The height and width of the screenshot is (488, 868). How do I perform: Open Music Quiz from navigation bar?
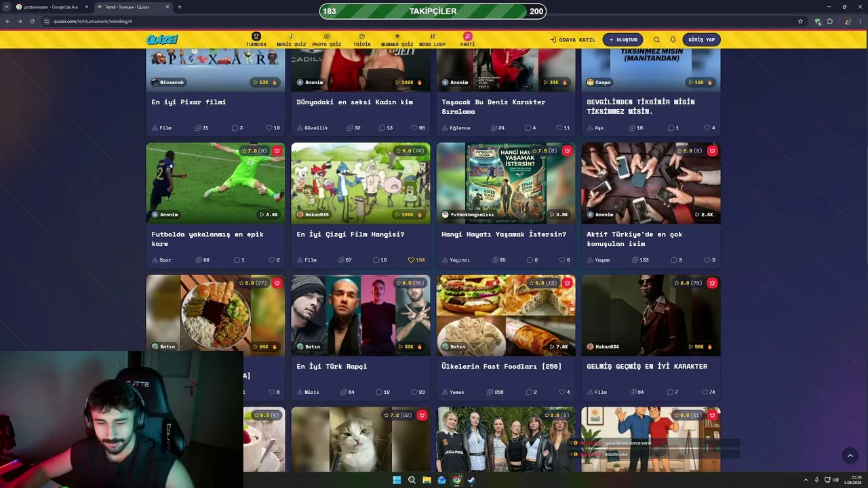(291, 40)
